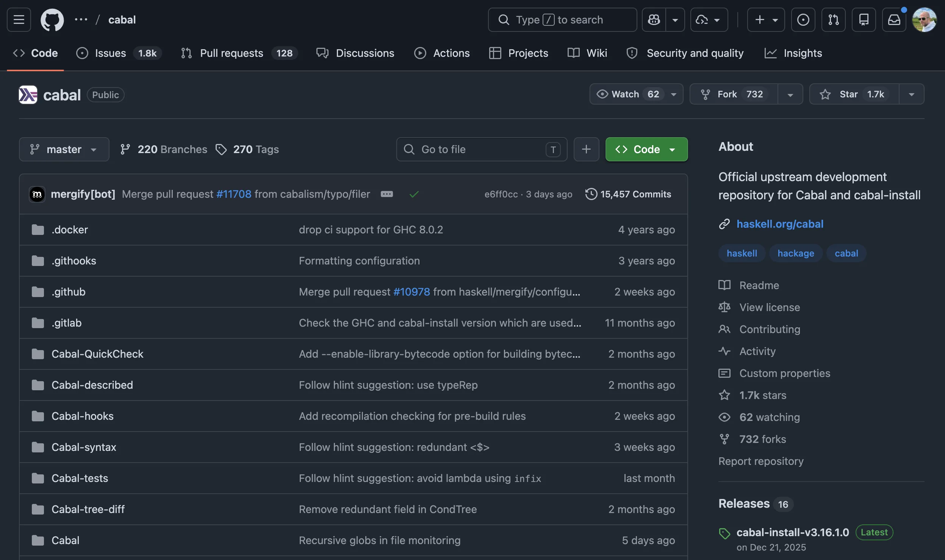Open pull request #10978 link
This screenshot has height=560, width=945.
[411, 292]
